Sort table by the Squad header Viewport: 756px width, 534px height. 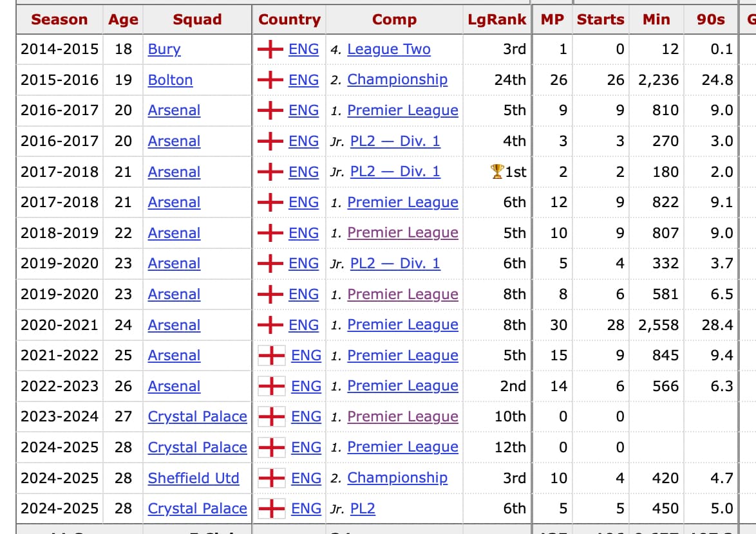(197, 19)
